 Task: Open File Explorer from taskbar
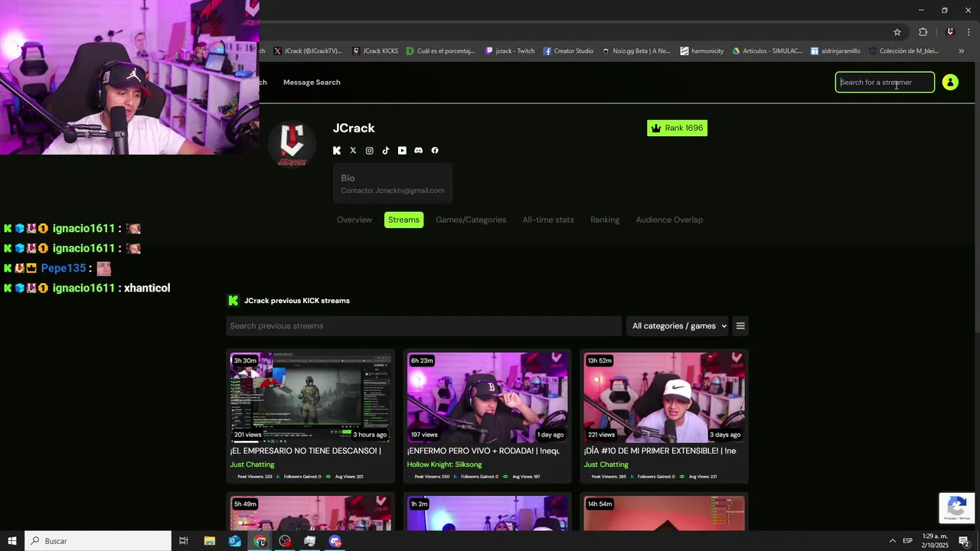tap(210, 541)
